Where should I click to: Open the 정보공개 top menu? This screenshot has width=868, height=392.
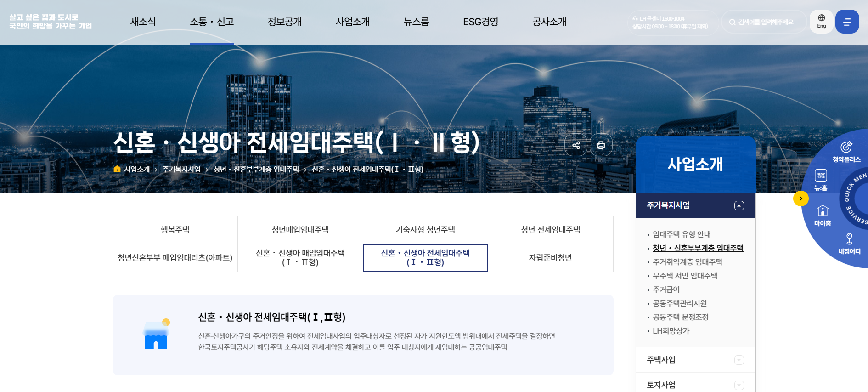[x=285, y=22]
